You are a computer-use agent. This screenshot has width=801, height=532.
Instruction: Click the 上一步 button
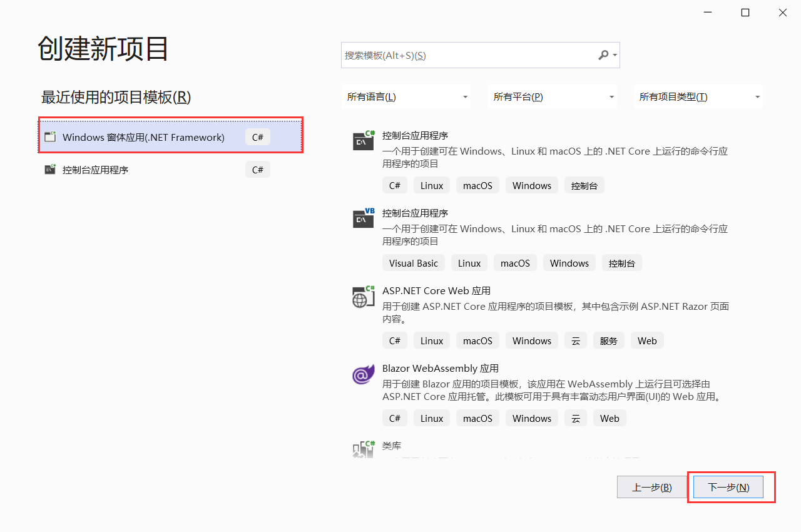651,487
